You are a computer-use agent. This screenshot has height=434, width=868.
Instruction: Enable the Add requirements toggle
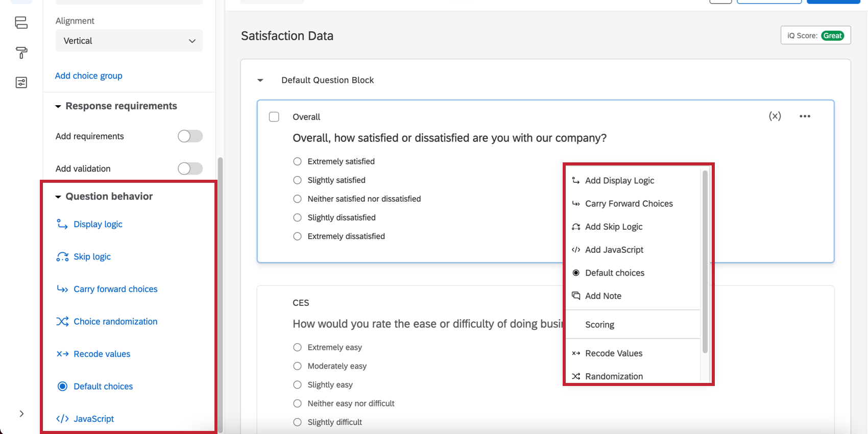pyautogui.click(x=190, y=136)
